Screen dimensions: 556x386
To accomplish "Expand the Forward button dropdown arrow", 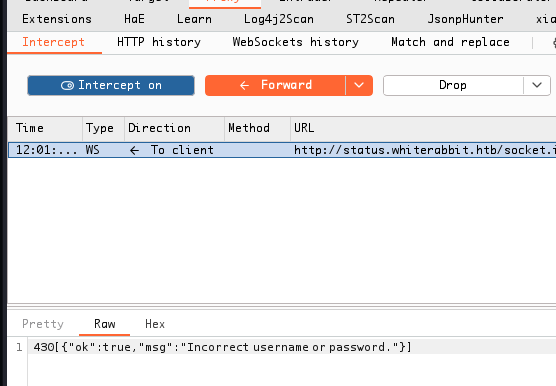I will point(359,85).
